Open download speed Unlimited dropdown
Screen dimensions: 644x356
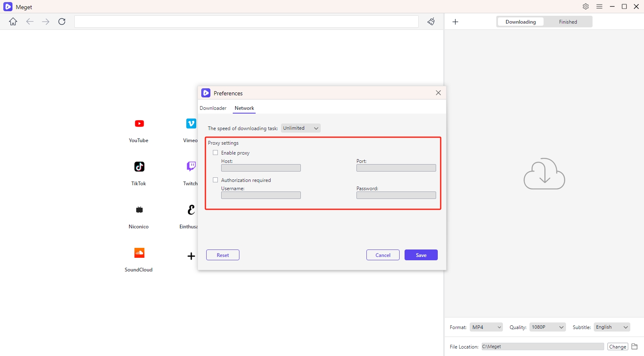click(301, 128)
